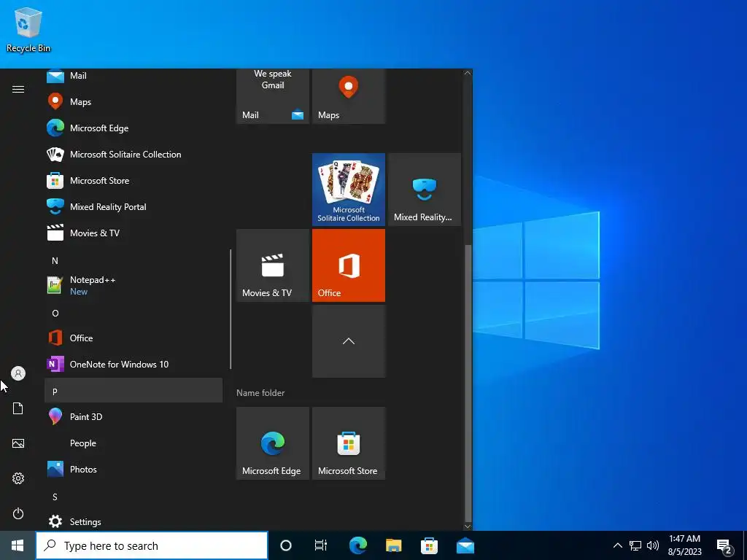
Task: Open Microsoft Store from the app list
Action: click(133, 181)
